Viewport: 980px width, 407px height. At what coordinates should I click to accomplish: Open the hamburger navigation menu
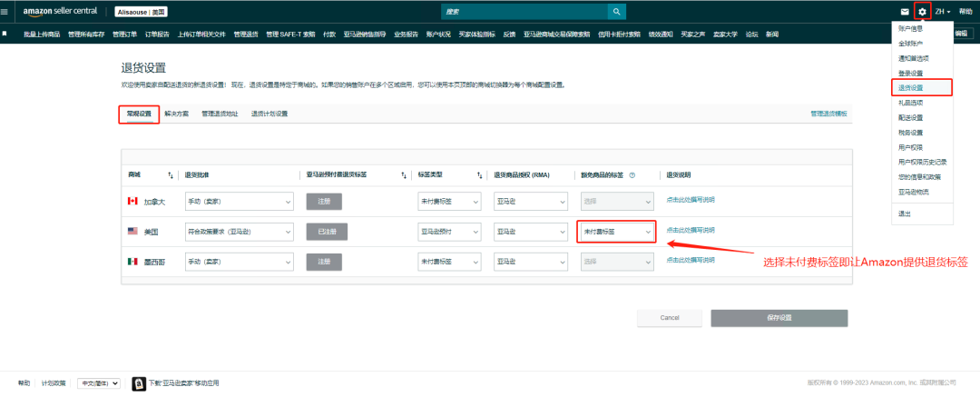(x=5, y=11)
